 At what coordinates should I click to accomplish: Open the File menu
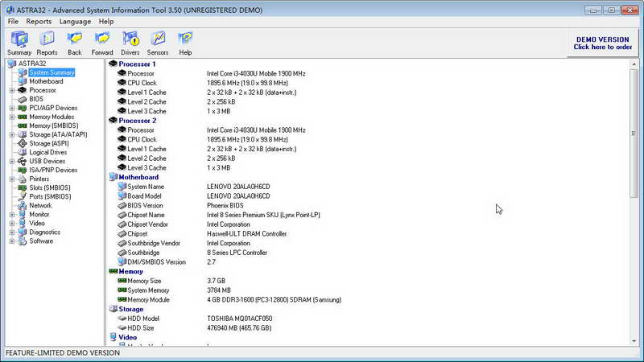(13, 22)
